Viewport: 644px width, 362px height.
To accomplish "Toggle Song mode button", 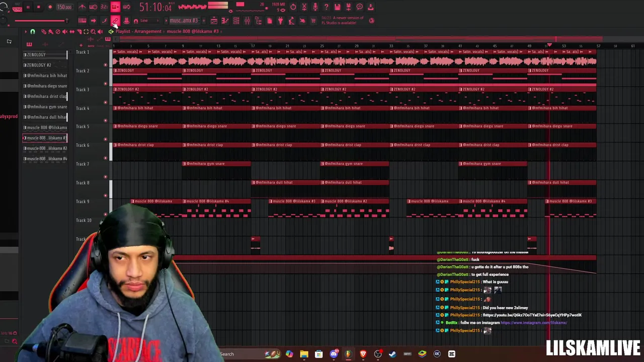I will click(17, 9).
